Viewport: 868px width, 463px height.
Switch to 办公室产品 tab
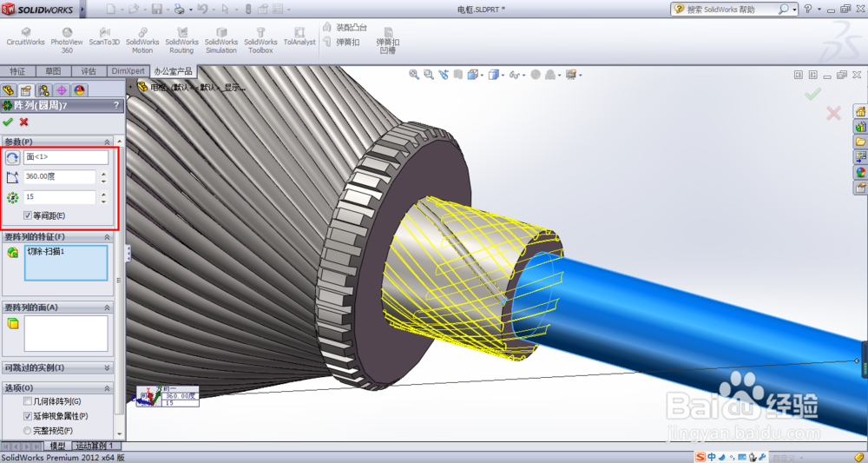tap(174, 71)
